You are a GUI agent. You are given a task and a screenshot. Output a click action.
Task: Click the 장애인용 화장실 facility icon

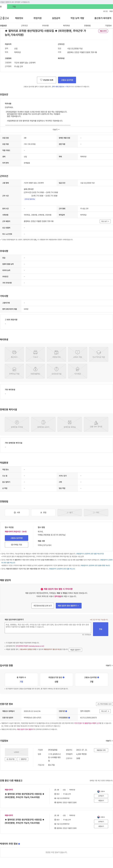tap(70, 424)
